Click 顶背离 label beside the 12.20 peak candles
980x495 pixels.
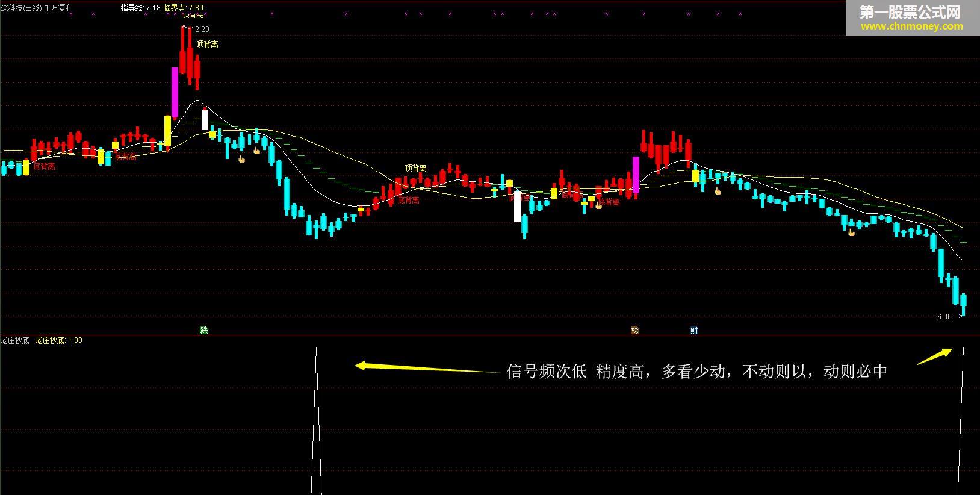pyautogui.click(x=208, y=44)
